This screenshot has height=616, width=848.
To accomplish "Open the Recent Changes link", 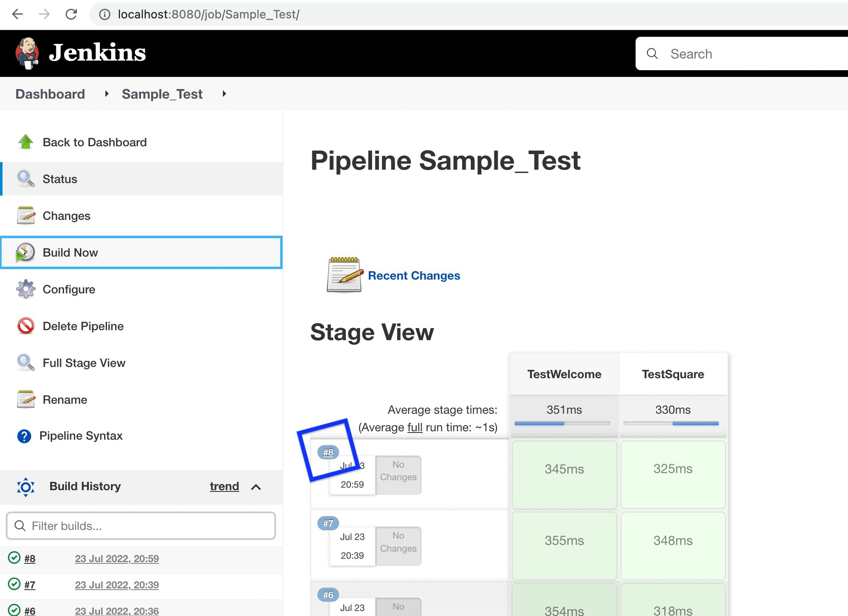I will tap(414, 275).
